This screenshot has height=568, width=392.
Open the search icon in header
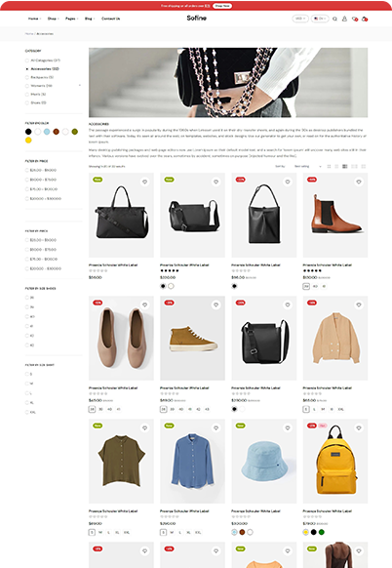334,19
